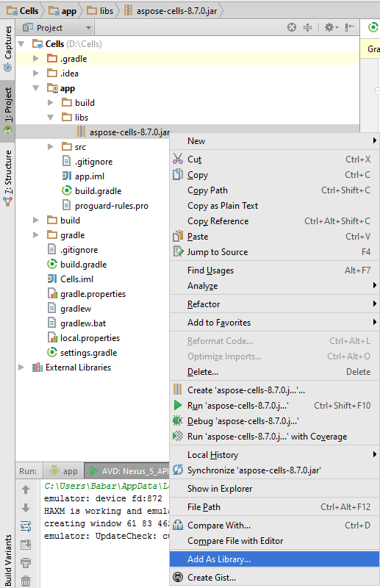
Task: Expand the .gradle folder
Action: click(36, 59)
